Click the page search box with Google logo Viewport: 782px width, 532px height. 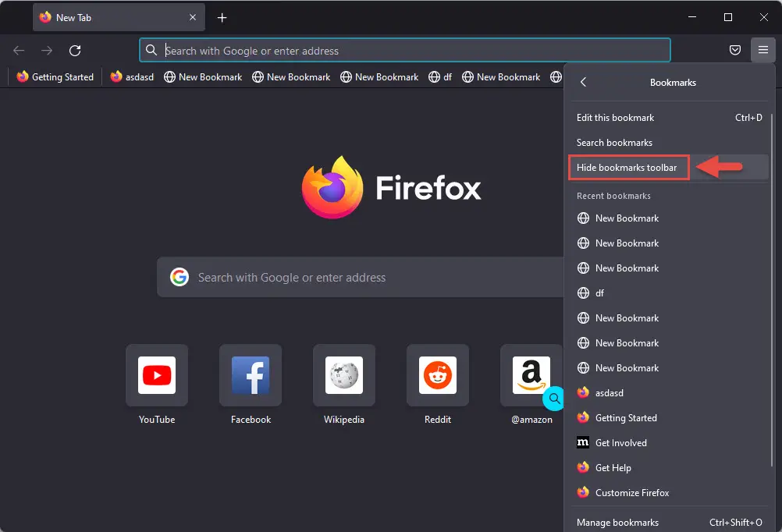tap(360, 277)
